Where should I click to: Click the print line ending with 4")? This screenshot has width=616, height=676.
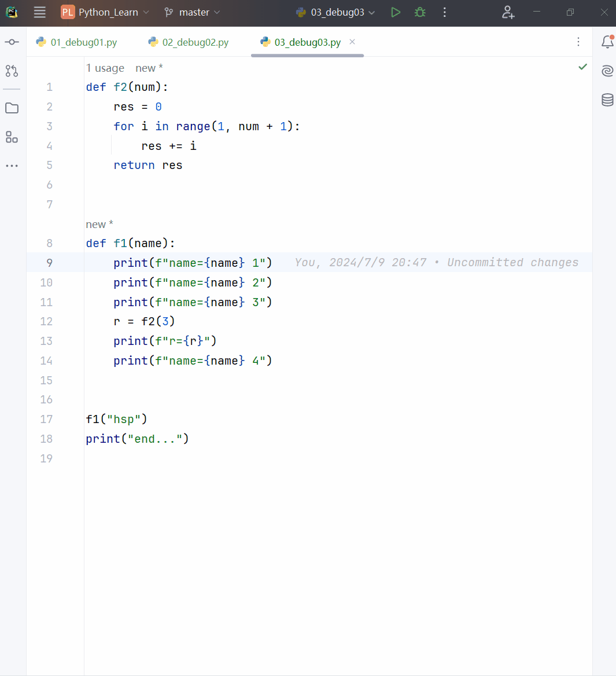click(193, 361)
